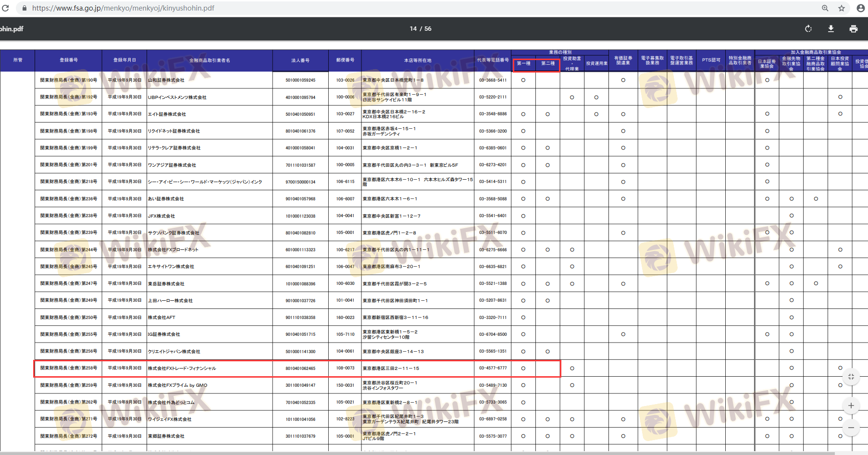868x455 pixels.
Task: Click the 第一種 column header
Action: 523,63
